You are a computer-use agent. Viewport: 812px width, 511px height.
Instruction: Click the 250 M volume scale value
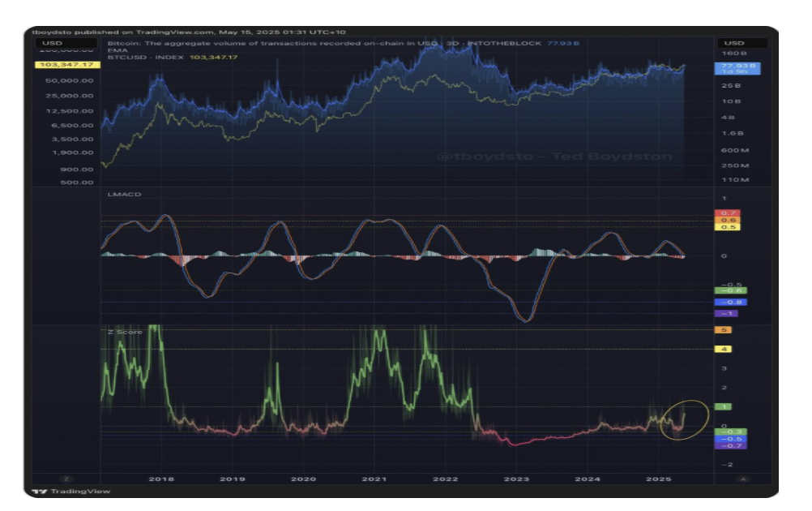pyautogui.click(x=735, y=165)
